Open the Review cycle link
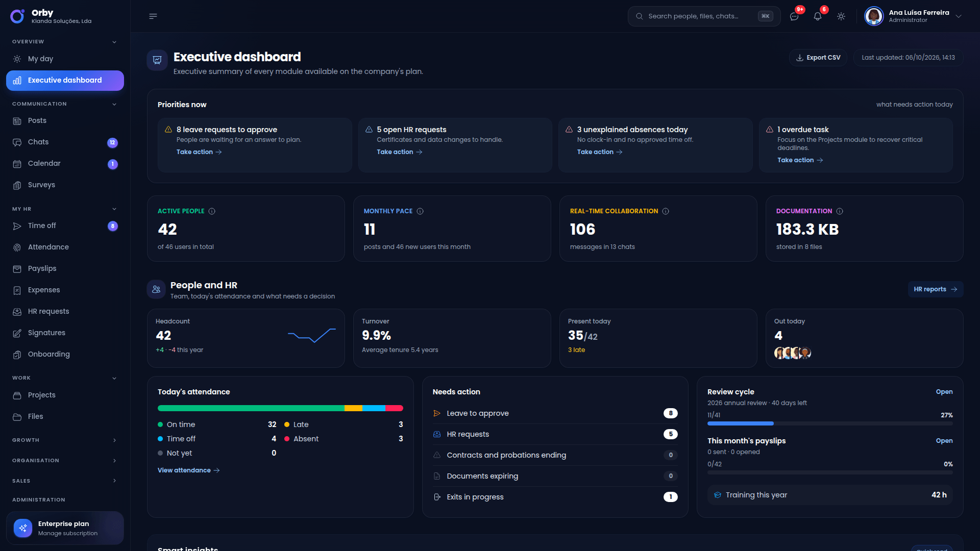Screen dimensions: 980x551 point(944,392)
